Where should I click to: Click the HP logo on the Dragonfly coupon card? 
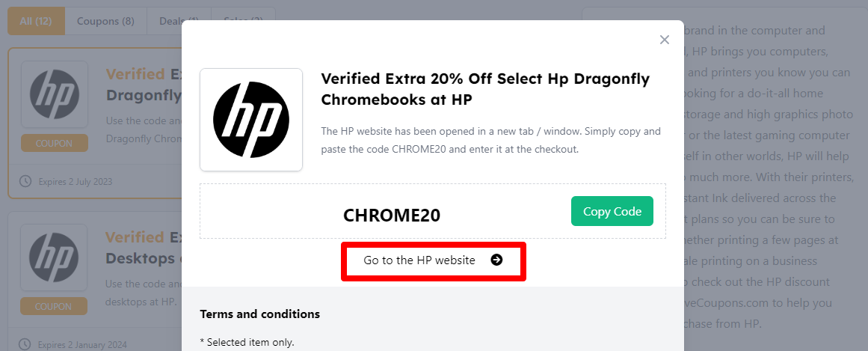55,95
